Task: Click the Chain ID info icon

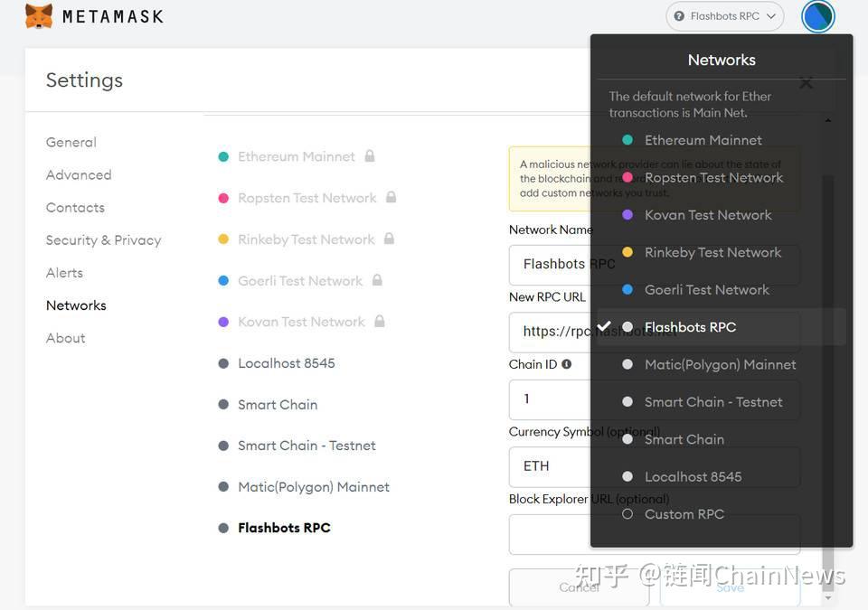Action: [x=566, y=364]
